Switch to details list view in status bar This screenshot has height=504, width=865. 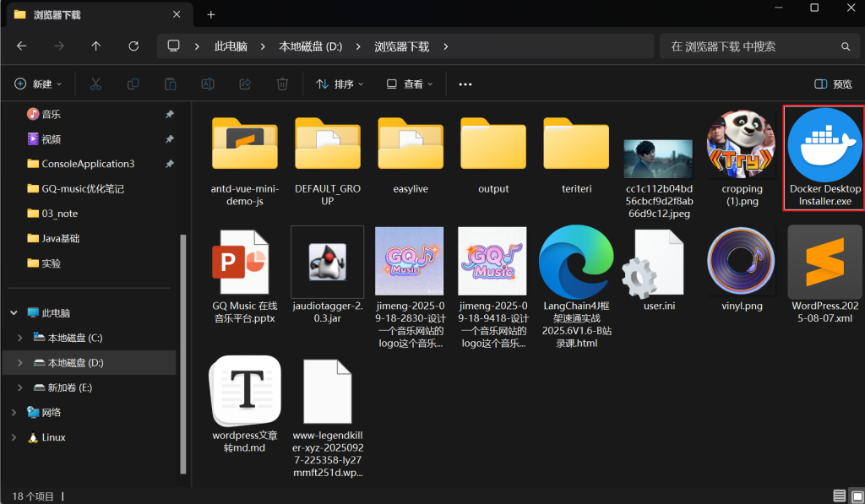(838, 496)
